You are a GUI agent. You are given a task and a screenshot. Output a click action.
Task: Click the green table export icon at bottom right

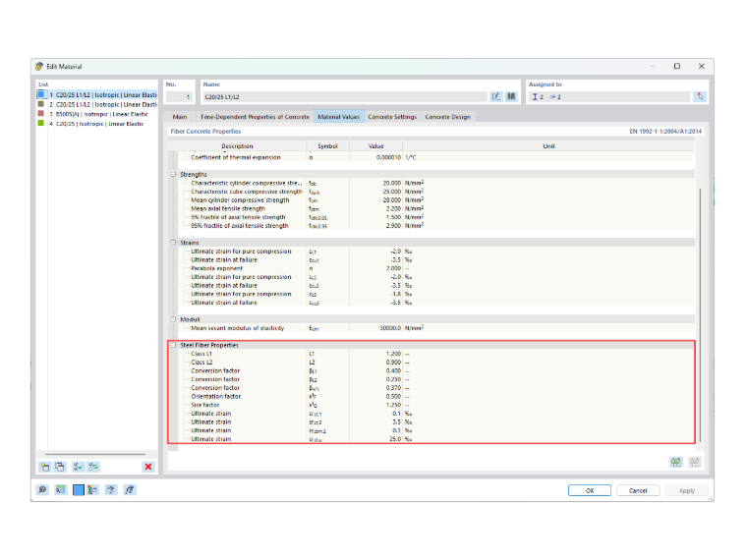click(676, 462)
